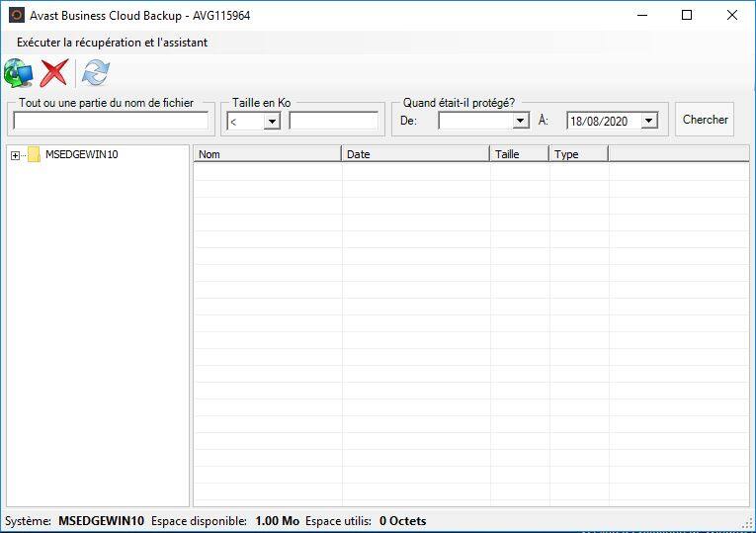Open 'Exécuter la récupération et l'assistant' menu
This screenshot has height=533, width=756.
112,43
